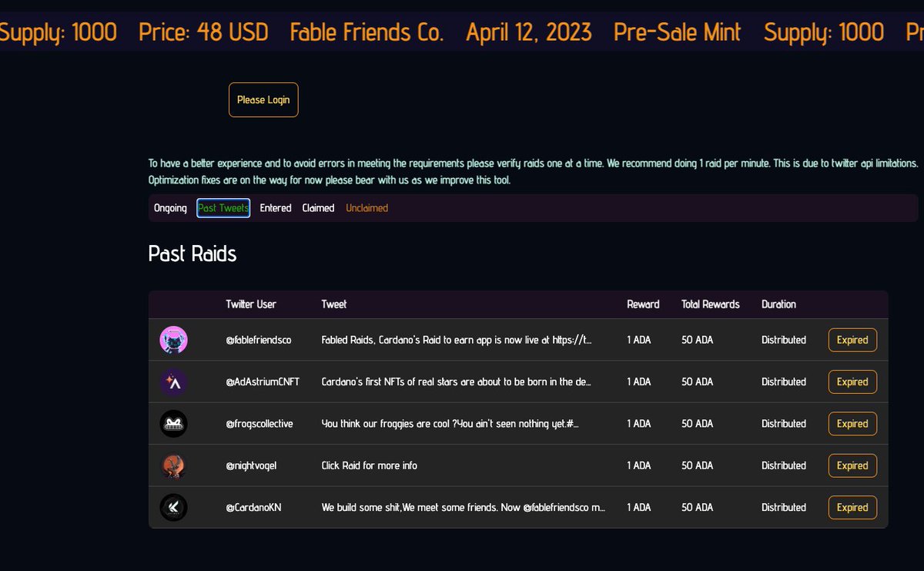Click Distributed status in @nightvogel row
924x571 pixels.
coord(784,465)
